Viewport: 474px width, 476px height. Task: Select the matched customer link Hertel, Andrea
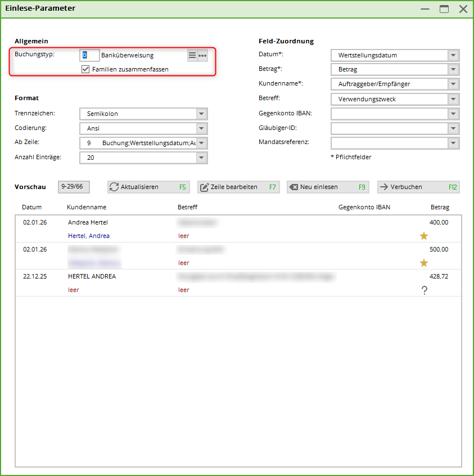pyautogui.click(x=89, y=236)
